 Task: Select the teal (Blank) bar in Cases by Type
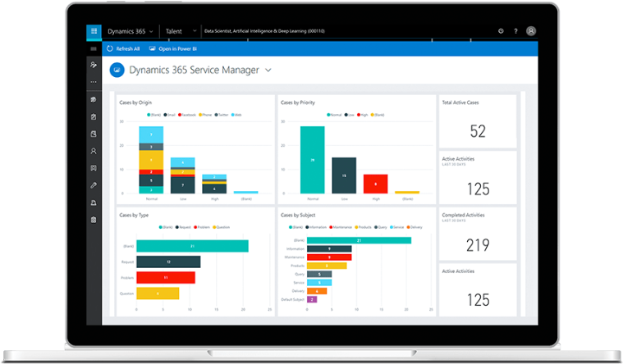pos(192,246)
